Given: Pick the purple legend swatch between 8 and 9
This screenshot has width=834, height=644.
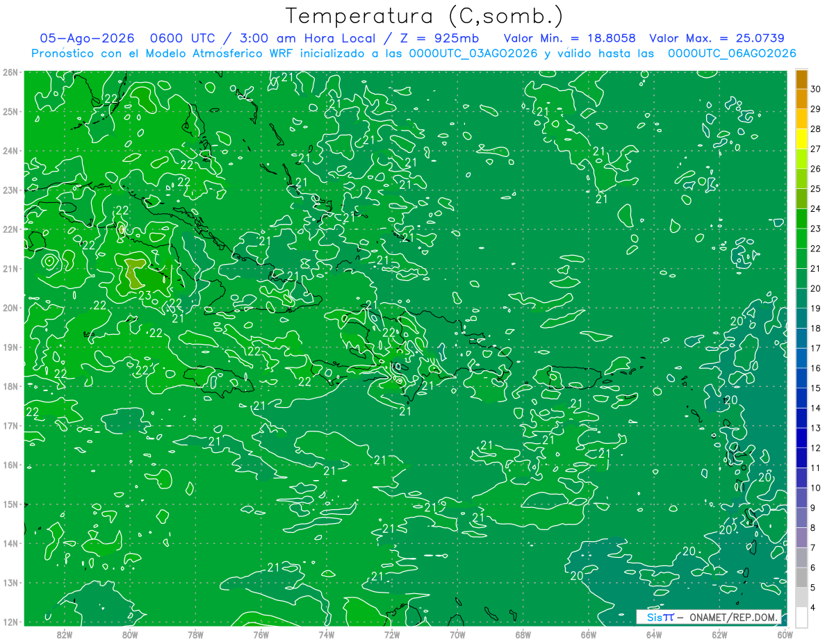Looking at the screenshot, I should (x=801, y=518).
